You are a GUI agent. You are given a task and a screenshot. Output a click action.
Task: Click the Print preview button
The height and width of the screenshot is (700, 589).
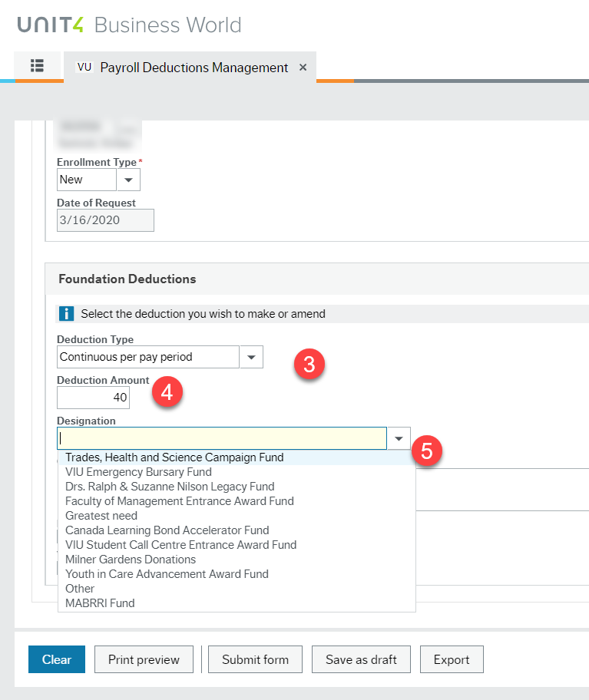click(x=144, y=659)
